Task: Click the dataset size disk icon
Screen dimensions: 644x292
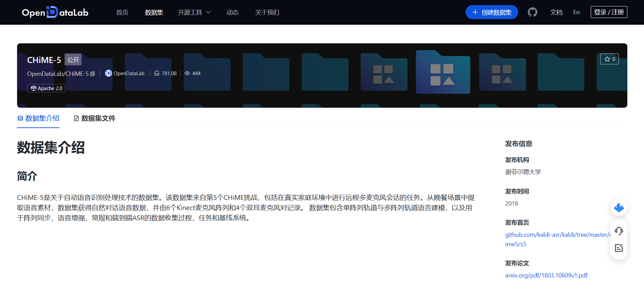Action: pos(157,73)
